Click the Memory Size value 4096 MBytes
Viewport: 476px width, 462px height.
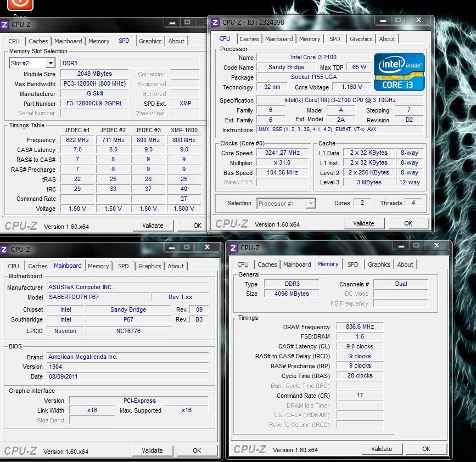[x=292, y=294]
